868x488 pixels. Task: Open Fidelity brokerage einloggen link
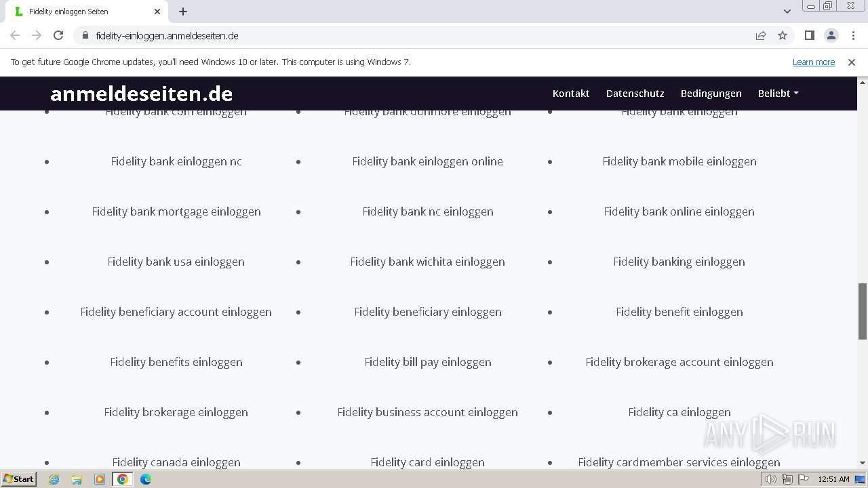click(176, 412)
